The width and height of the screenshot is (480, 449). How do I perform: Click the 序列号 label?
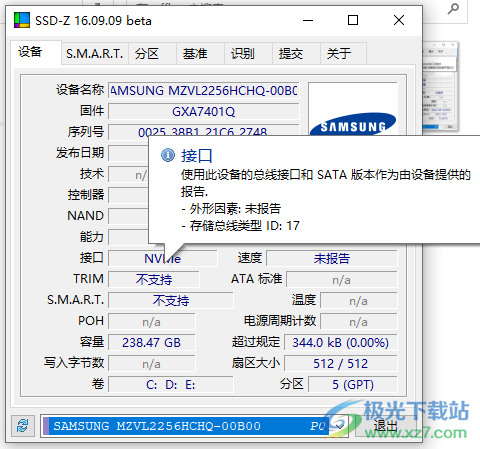coord(86,132)
